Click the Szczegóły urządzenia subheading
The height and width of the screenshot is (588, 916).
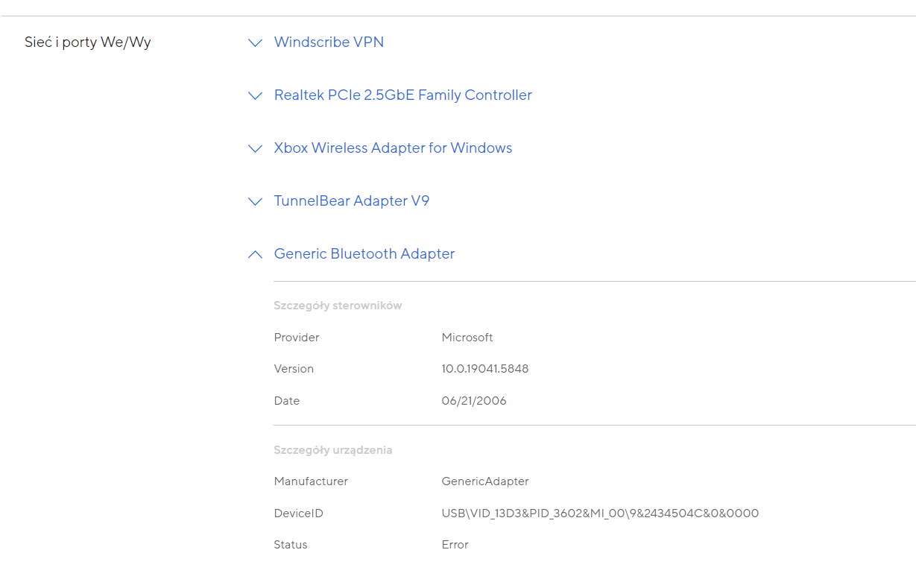coord(332,450)
